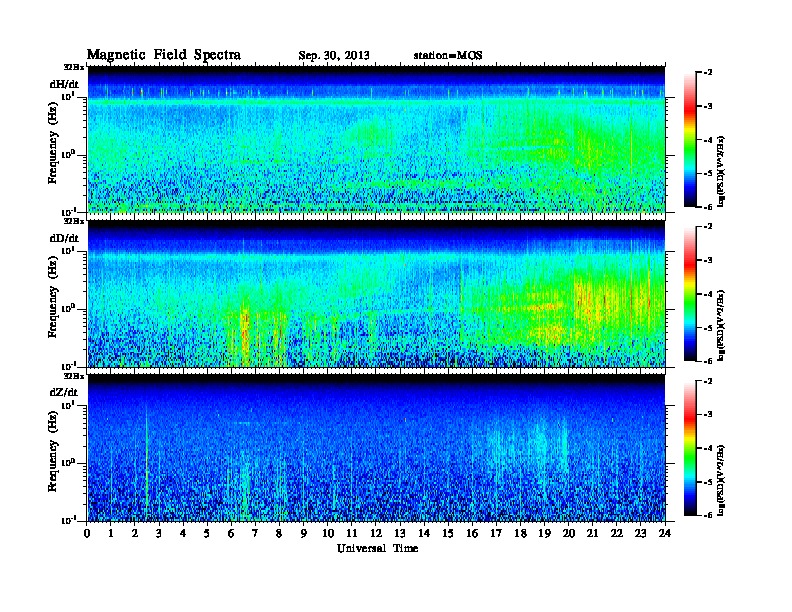792x612 pixels.
Task: Click the -5 value on dD/dt color bar
Action: [x=709, y=327]
